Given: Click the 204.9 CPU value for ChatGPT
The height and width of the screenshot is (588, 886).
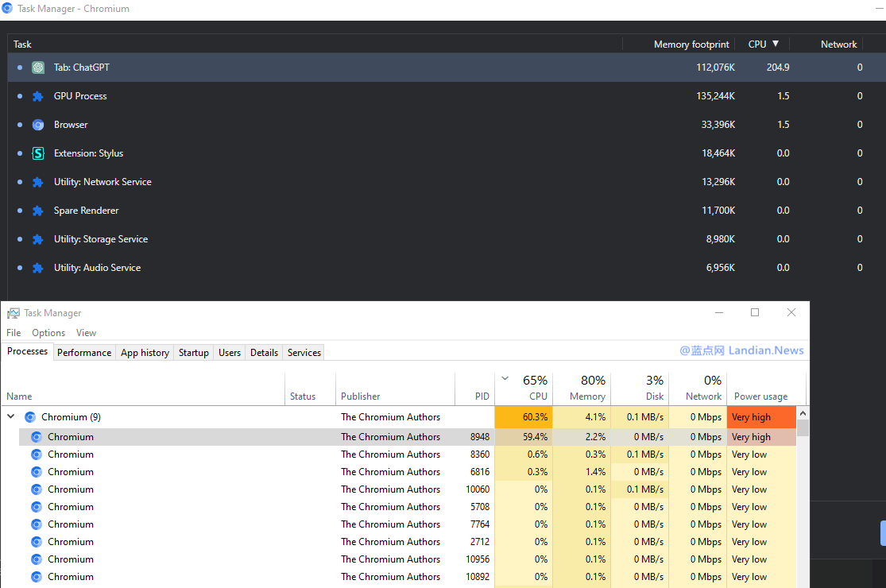Looking at the screenshot, I should pyautogui.click(x=778, y=68).
